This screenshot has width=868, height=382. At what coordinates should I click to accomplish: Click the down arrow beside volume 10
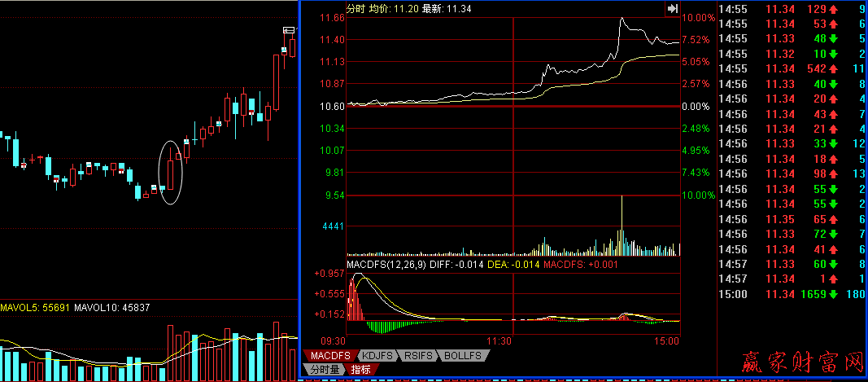pos(835,54)
